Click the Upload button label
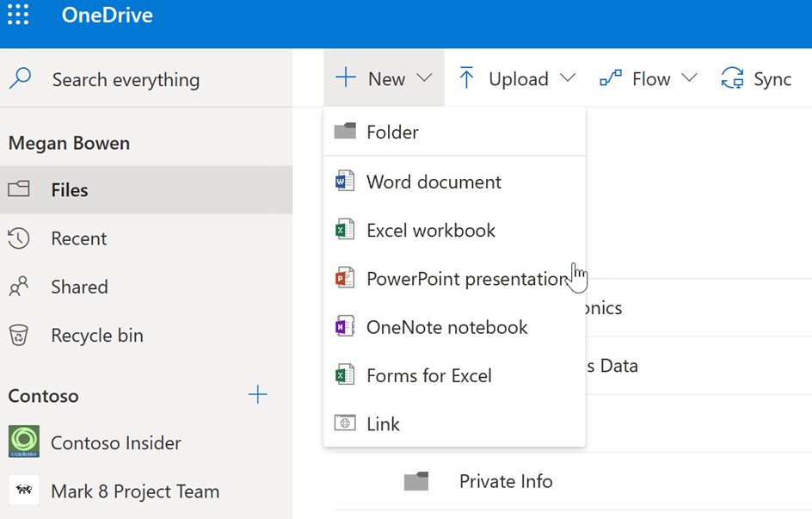 [519, 79]
